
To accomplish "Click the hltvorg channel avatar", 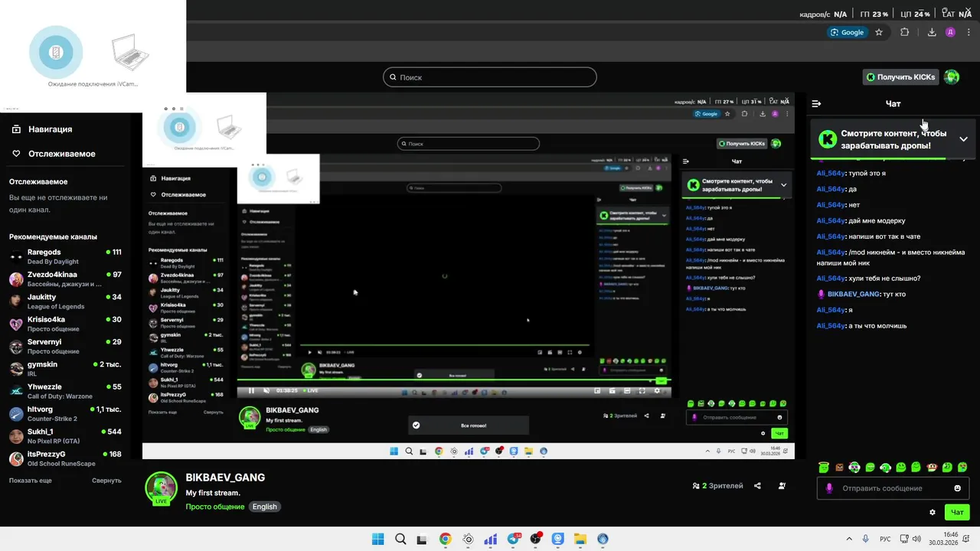I will (x=15, y=414).
